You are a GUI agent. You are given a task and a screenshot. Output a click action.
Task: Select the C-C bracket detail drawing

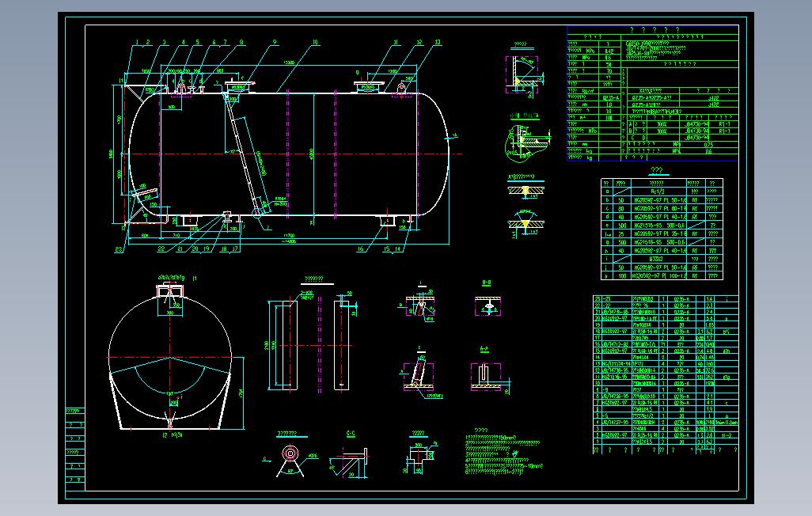pyautogui.click(x=351, y=462)
